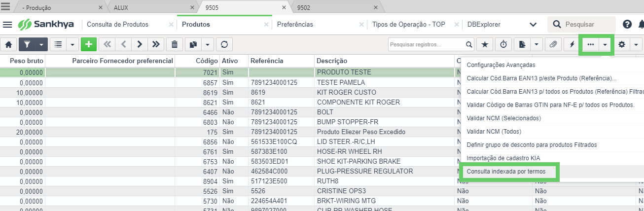Open attachments with the paperclip icon
This screenshot has width=644, height=211.
pyautogui.click(x=553, y=44)
